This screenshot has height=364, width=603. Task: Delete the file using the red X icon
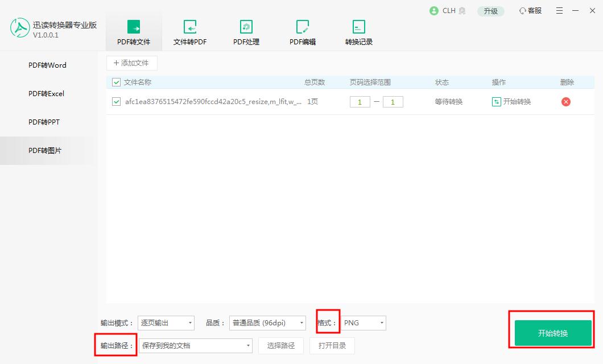(x=566, y=102)
